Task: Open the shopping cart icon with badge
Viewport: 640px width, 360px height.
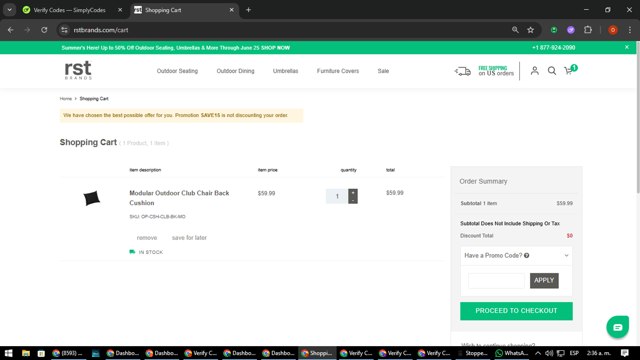Action: coord(570,70)
